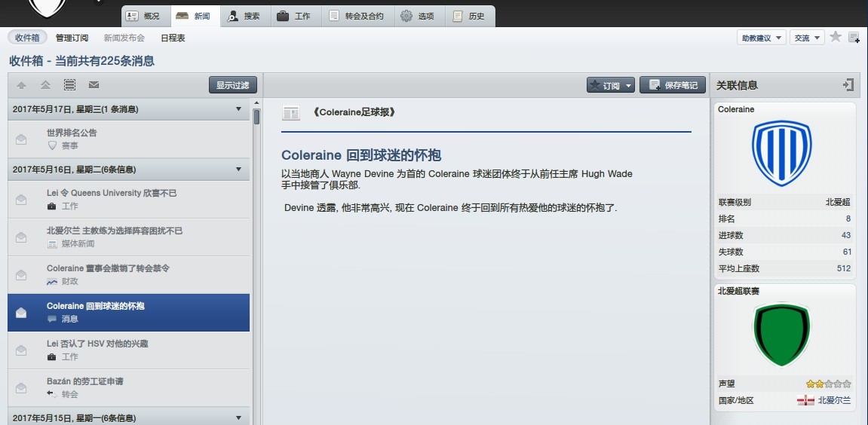Screen dimensions: 868x425
Task: Open the 交流 dropdown menu
Action: tap(807, 38)
